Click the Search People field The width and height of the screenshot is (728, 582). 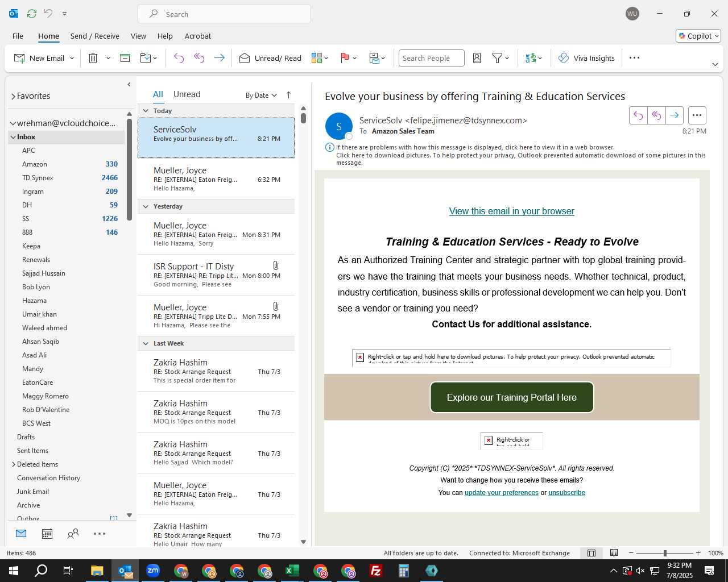[x=431, y=58]
